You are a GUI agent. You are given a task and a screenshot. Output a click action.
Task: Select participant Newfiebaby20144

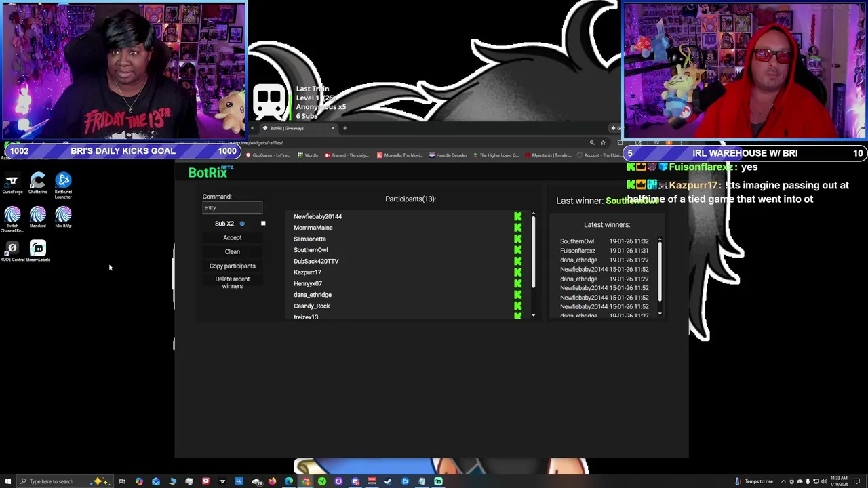click(x=317, y=216)
